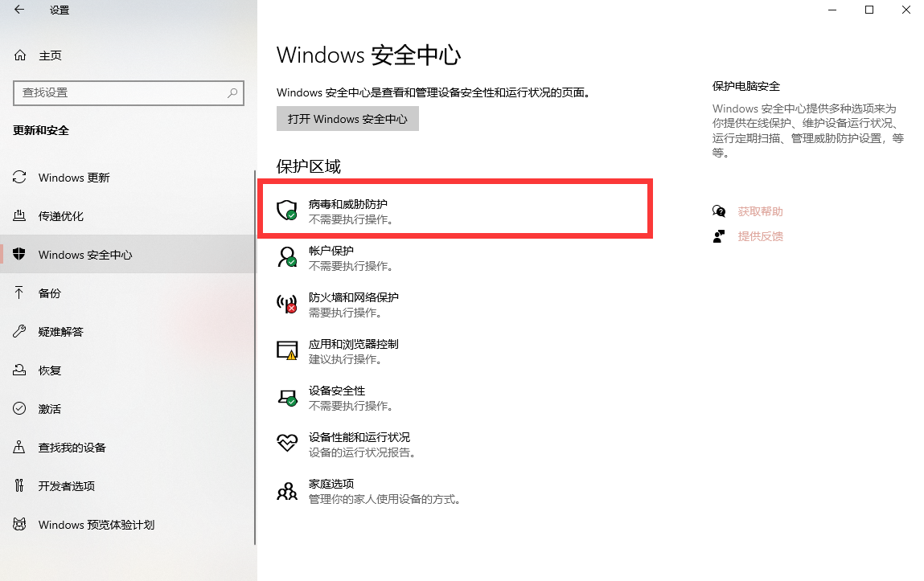Select Windows 更新 in the sidebar
This screenshot has width=924, height=581.
click(127, 177)
